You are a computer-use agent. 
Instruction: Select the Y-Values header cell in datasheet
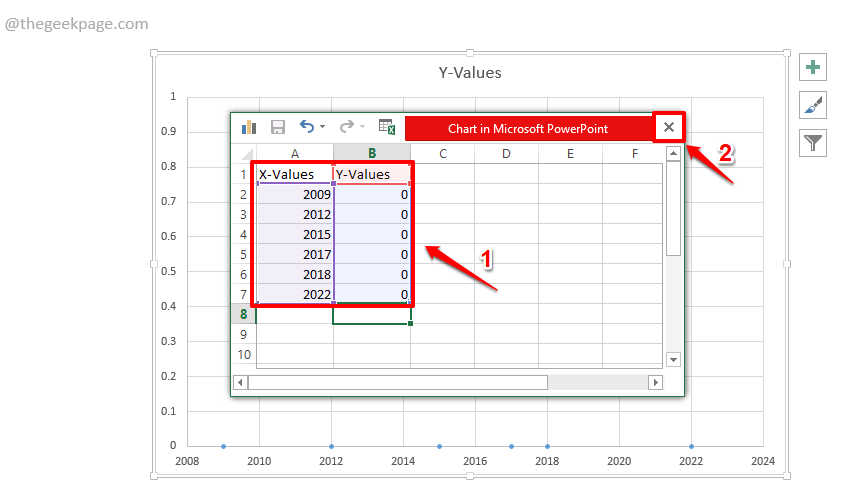coord(372,174)
